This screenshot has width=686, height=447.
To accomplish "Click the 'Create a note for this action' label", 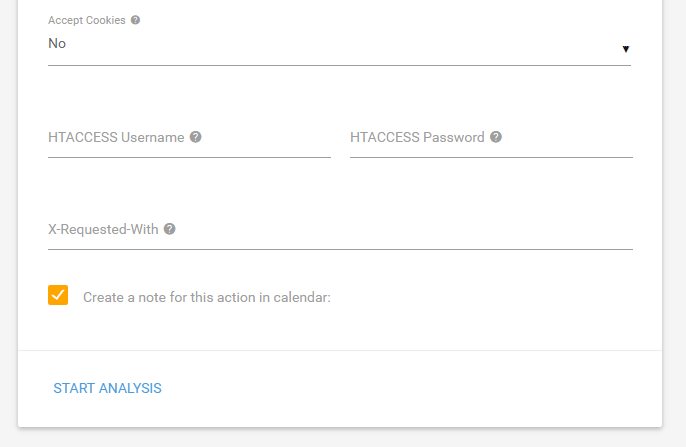I will 206,297.
